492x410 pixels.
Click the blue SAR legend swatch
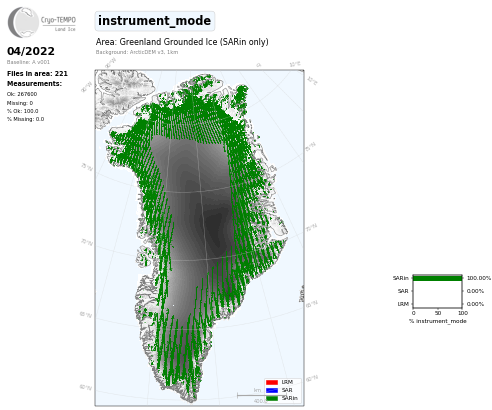click(272, 390)
